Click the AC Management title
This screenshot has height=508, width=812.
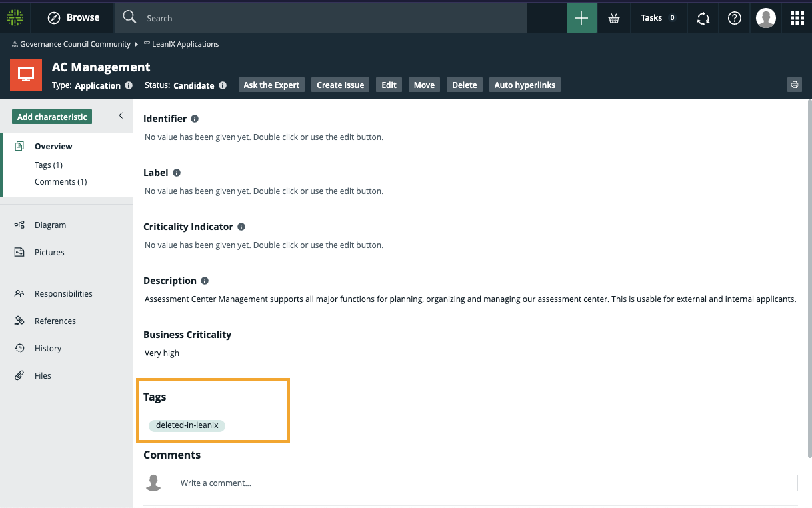101,67
